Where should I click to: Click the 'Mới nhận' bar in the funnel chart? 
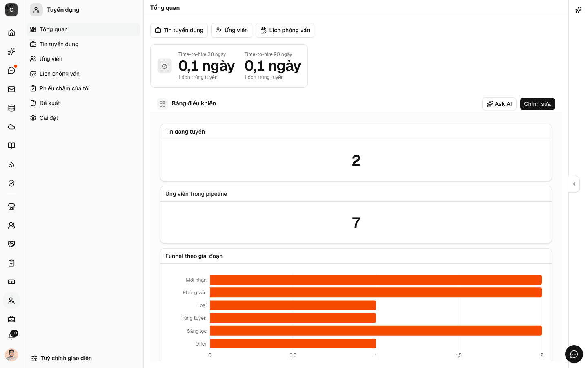point(376,280)
